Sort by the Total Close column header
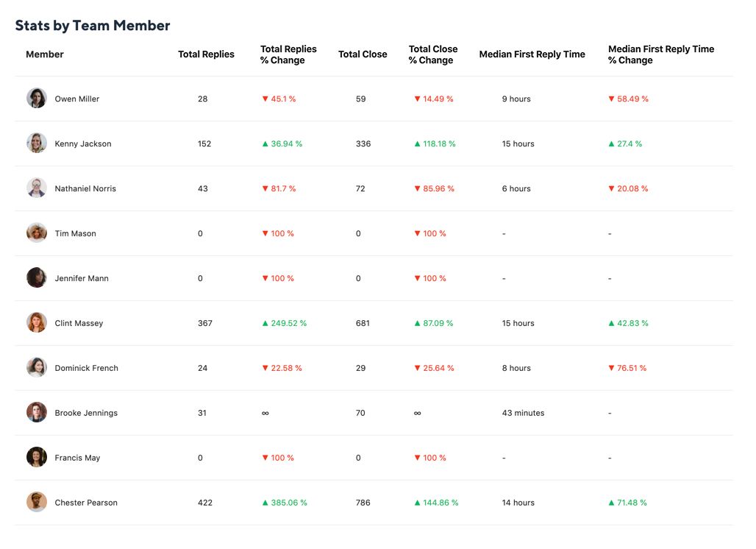 click(363, 54)
